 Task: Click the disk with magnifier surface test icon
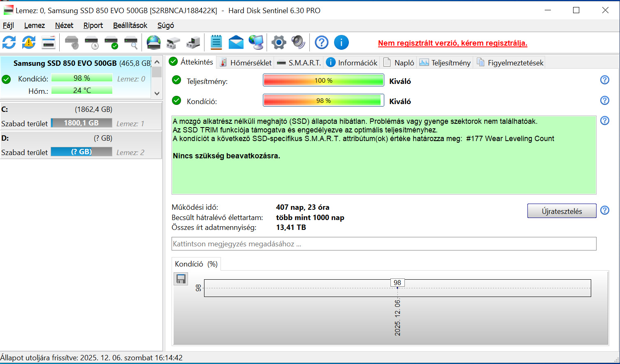click(x=131, y=42)
